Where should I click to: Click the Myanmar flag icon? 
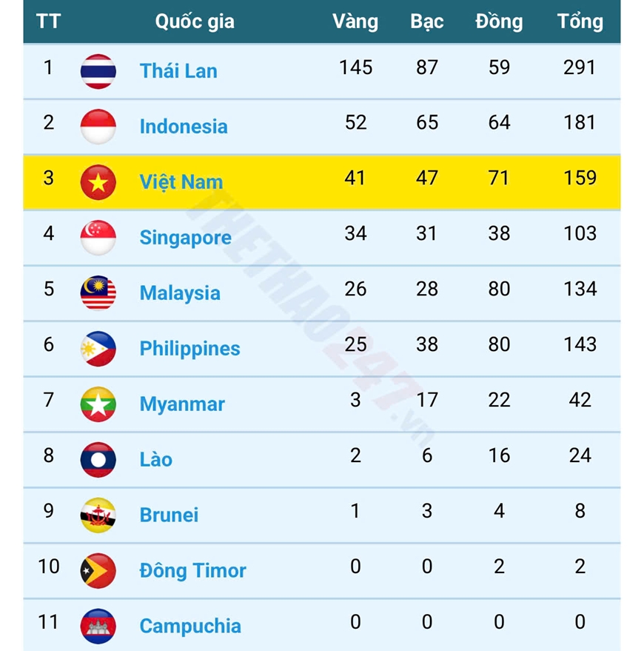(x=98, y=404)
